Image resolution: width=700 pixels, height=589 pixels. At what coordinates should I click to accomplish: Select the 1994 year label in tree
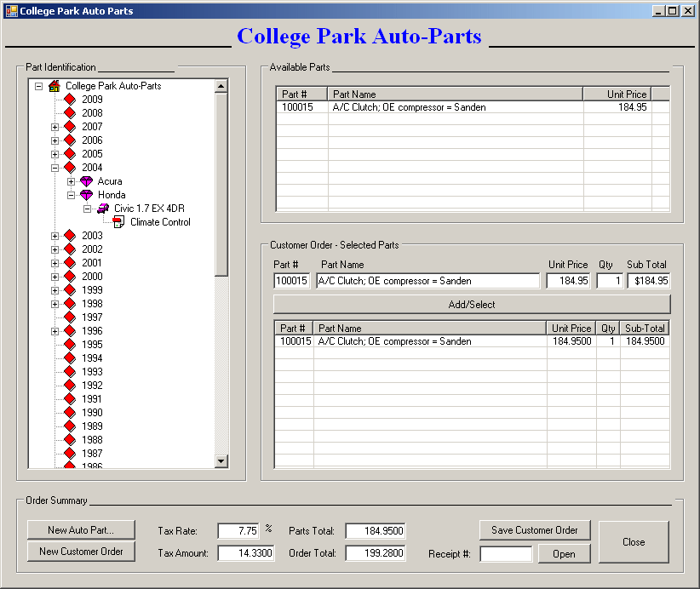click(92, 357)
